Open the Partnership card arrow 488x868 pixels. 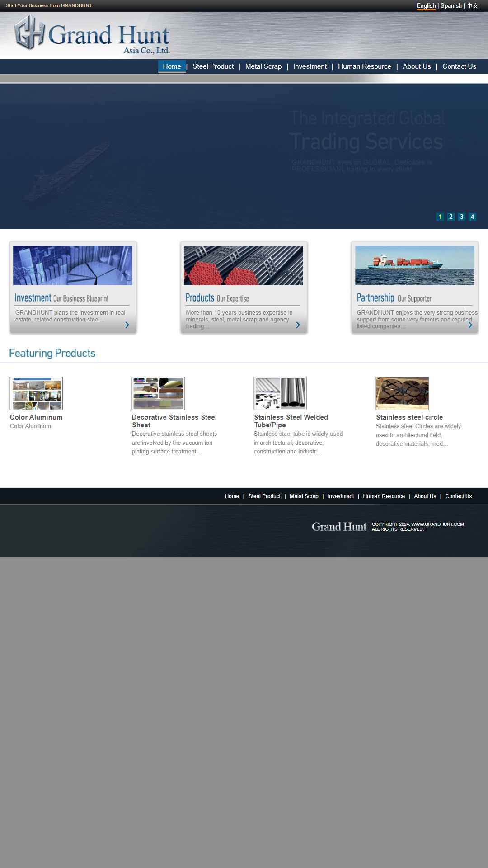point(470,325)
